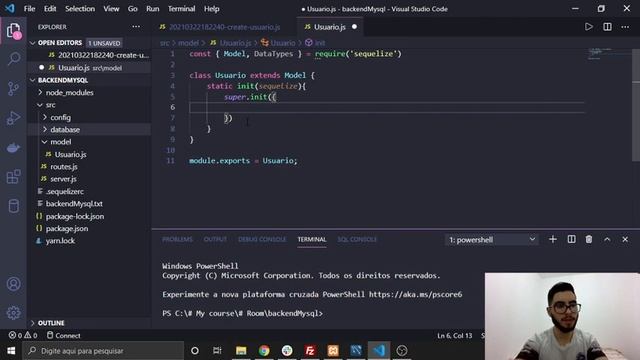Viewport: 640px width, 360px height.
Task: Select the Terminal panel tab
Action: [x=312, y=240]
